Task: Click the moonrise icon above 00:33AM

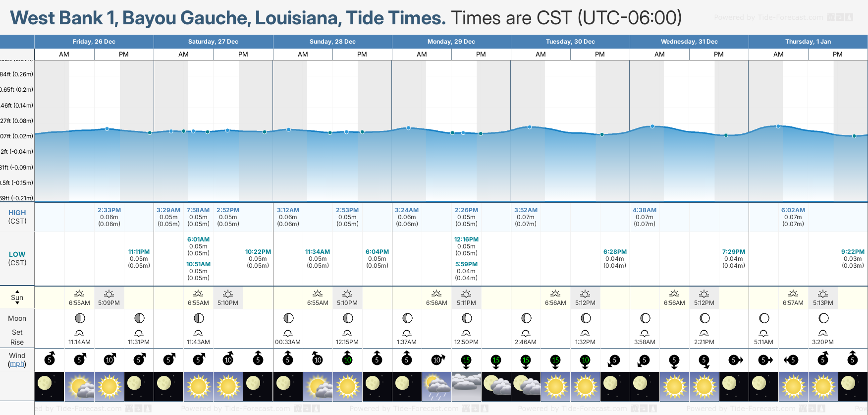Action: click(288, 333)
